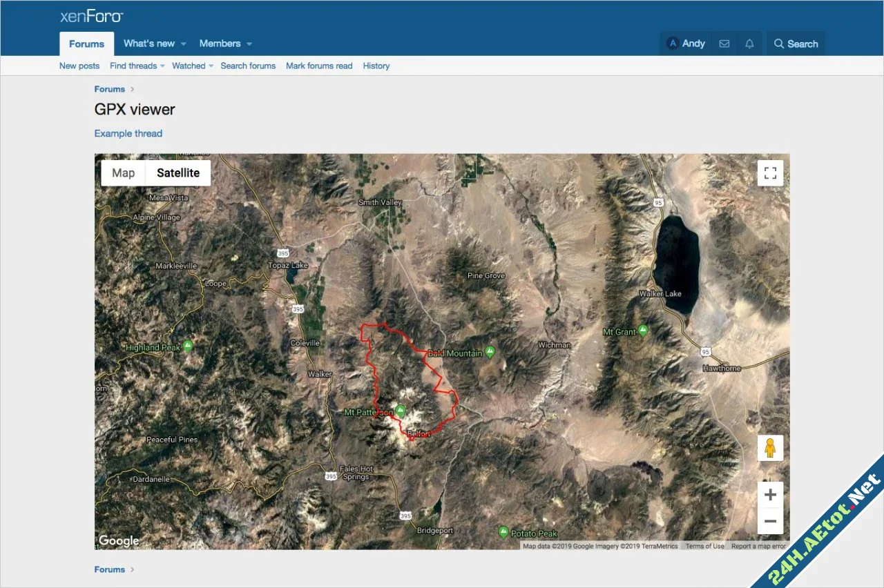884x588 pixels.
Task: Zoom in using the plus icon
Action: point(770,494)
